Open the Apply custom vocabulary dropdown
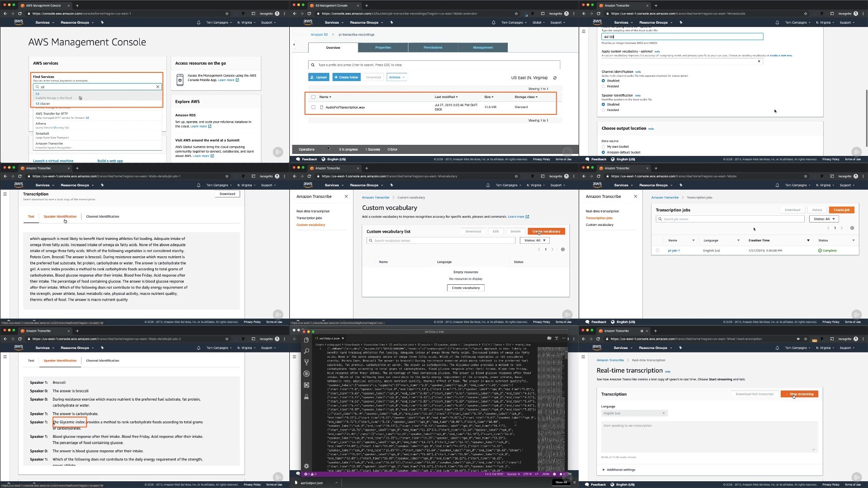868x488 pixels. 682,61
